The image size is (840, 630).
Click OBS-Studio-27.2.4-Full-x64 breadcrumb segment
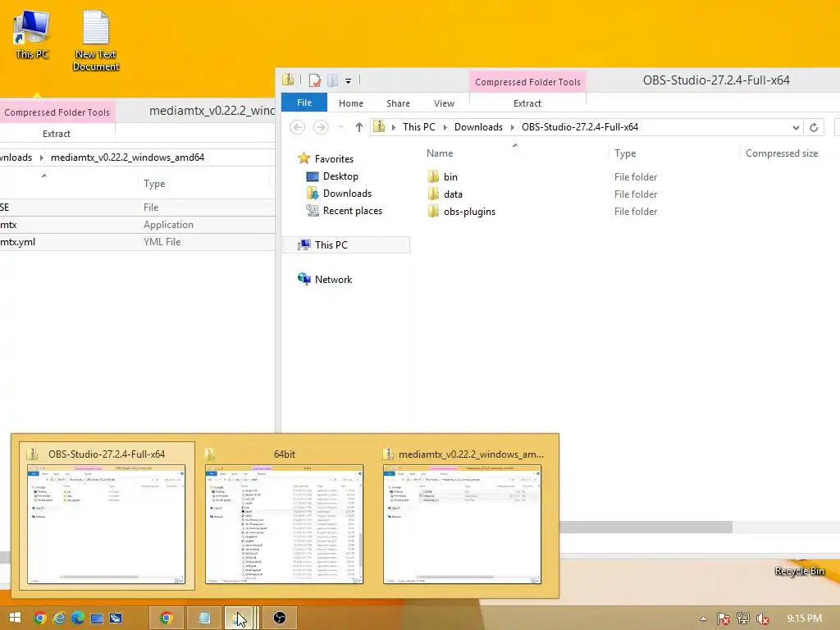click(580, 127)
